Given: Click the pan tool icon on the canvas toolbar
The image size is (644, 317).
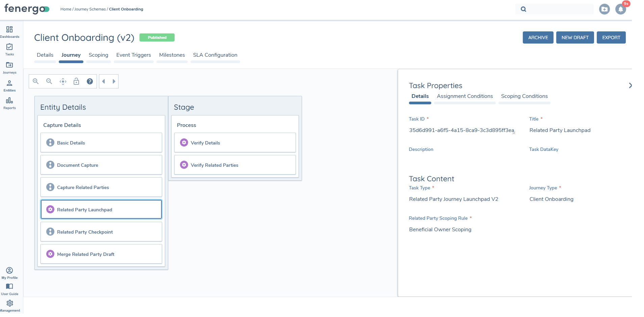Looking at the screenshot, I should click(62, 81).
